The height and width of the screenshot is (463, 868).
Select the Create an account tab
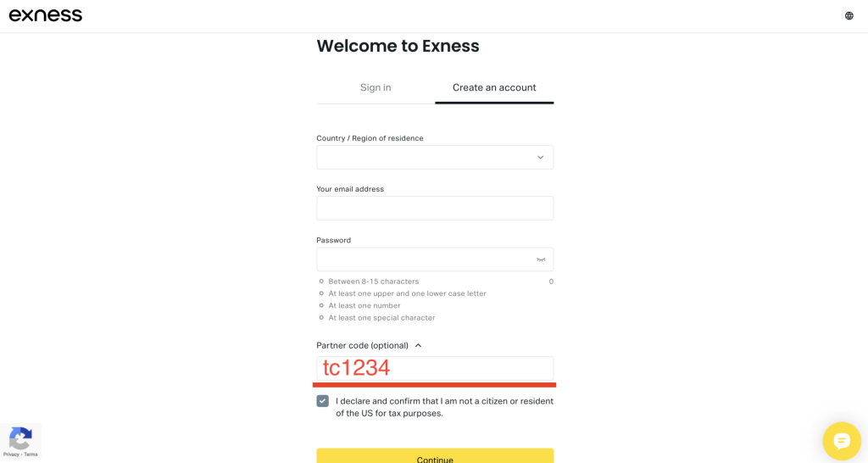[x=494, y=87]
